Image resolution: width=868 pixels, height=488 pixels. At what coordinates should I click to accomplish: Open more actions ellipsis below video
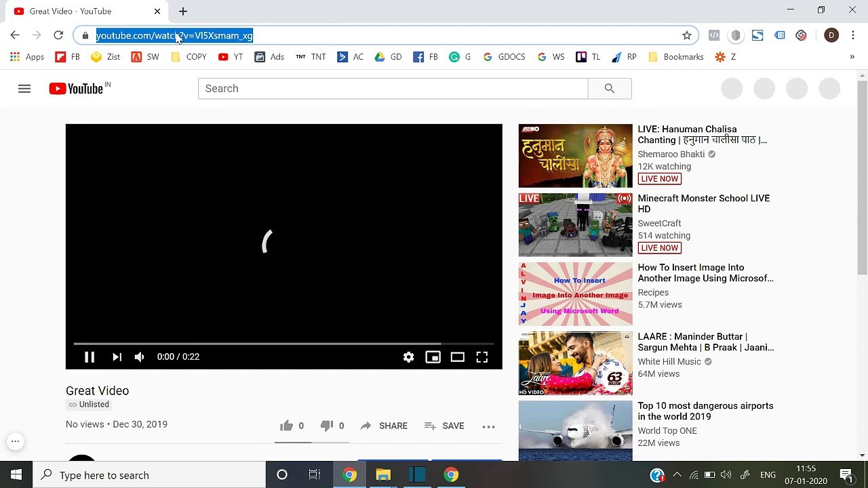[488, 426]
